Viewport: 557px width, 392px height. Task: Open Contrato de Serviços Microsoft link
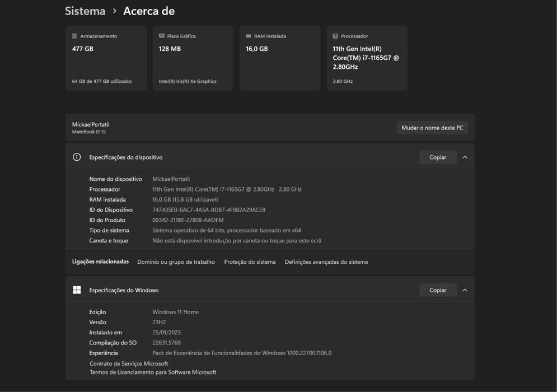(129, 363)
